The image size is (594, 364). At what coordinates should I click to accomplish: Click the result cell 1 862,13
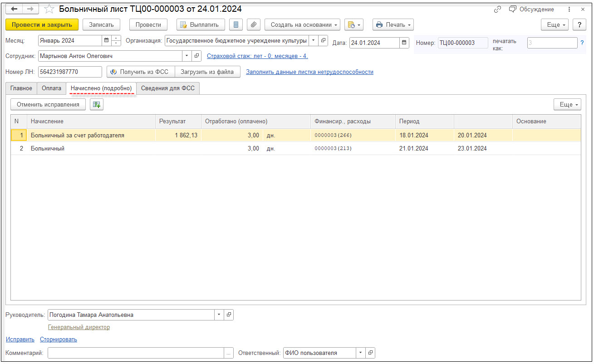(178, 135)
